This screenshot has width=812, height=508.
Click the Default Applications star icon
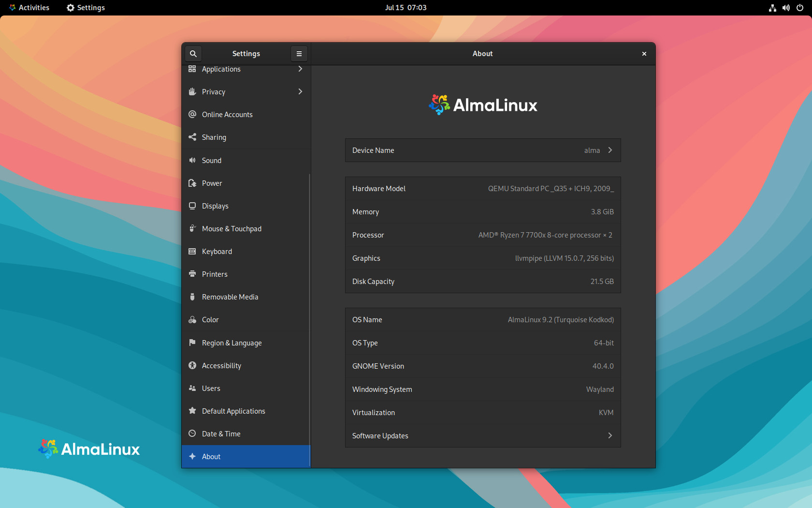click(192, 411)
